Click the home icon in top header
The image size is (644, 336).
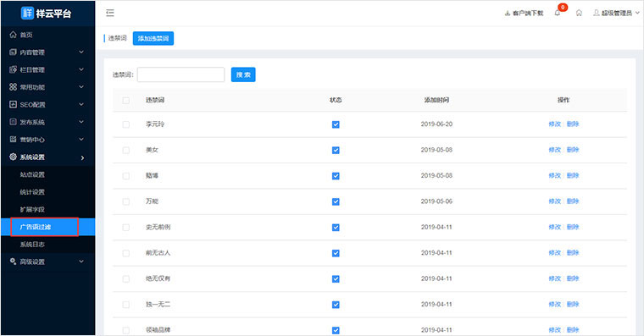(579, 14)
